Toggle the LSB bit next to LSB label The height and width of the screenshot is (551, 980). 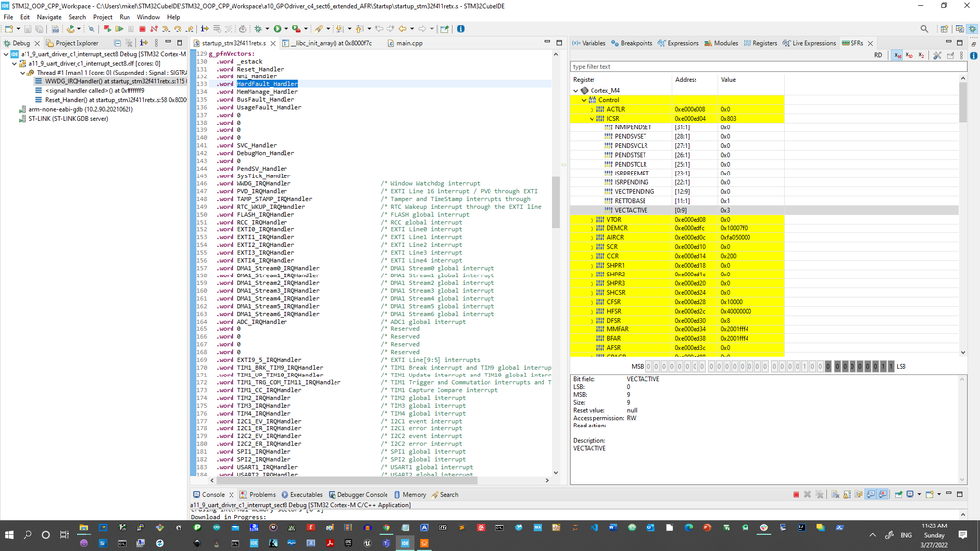pyautogui.click(x=891, y=366)
